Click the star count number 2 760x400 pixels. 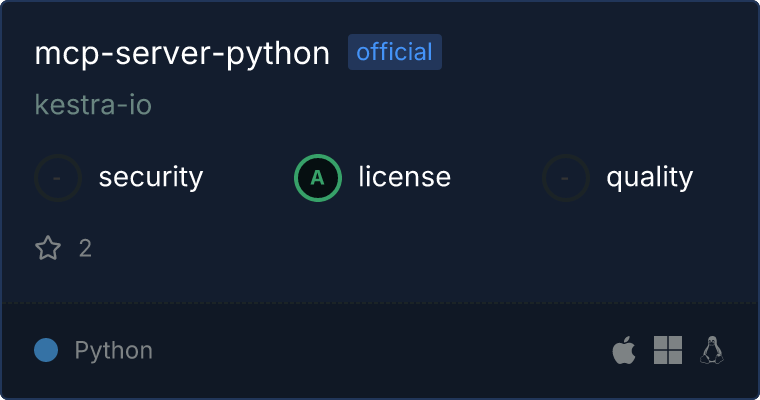85,248
